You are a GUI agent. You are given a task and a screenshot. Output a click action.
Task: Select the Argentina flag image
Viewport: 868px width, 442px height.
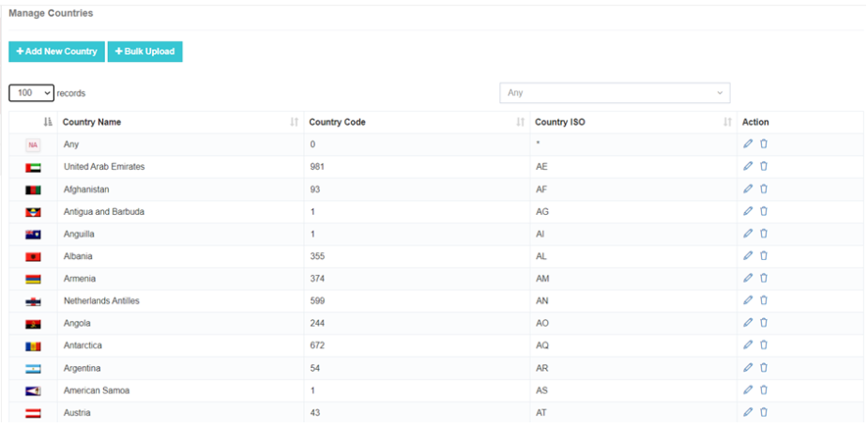pyautogui.click(x=33, y=369)
